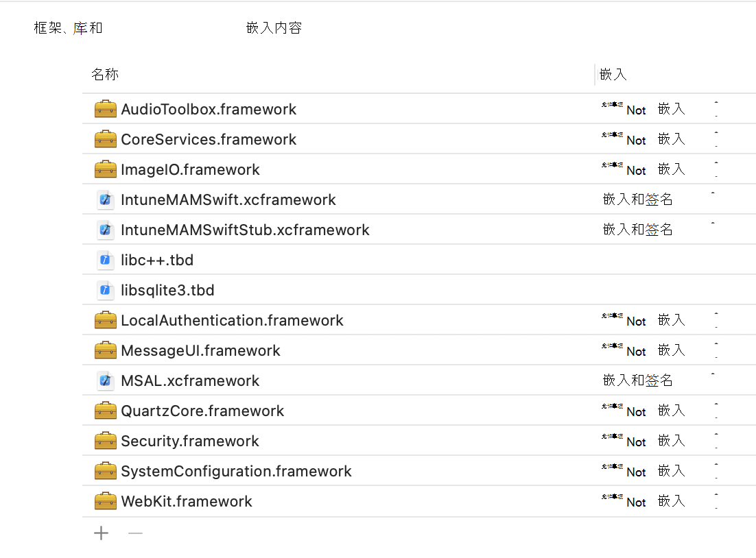Click the + button to add a framework
Image resolution: width=756 pixels, height=558 pixels.
pos(101,533)
